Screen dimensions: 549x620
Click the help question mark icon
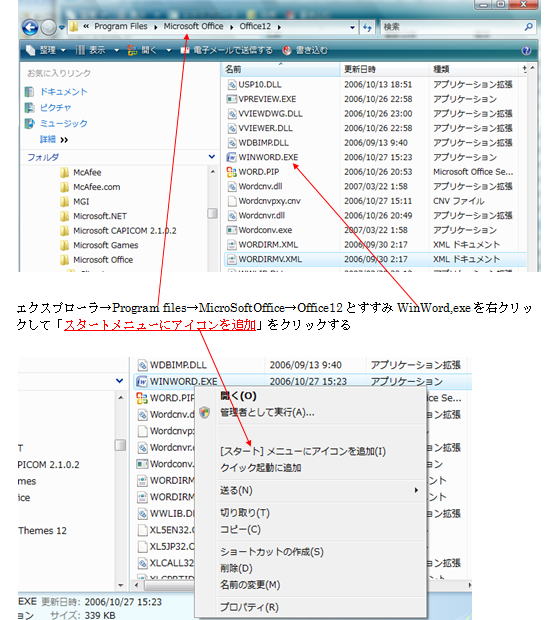coord(526,51)
